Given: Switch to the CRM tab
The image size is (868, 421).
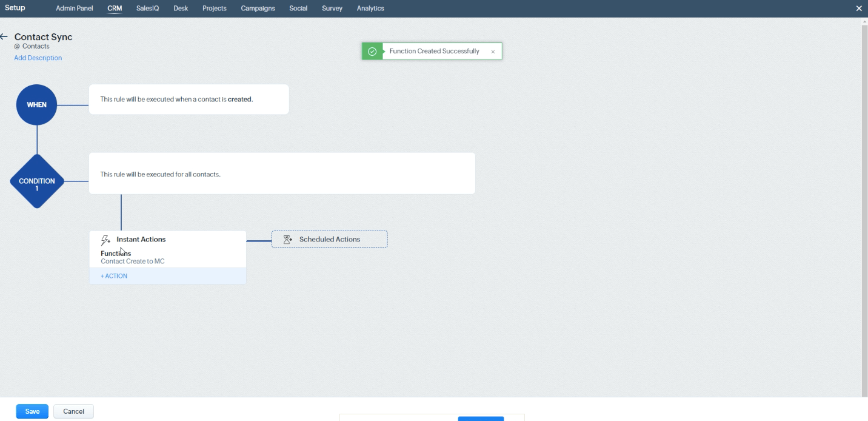Looking at the screenshot, I should (114, 8).
